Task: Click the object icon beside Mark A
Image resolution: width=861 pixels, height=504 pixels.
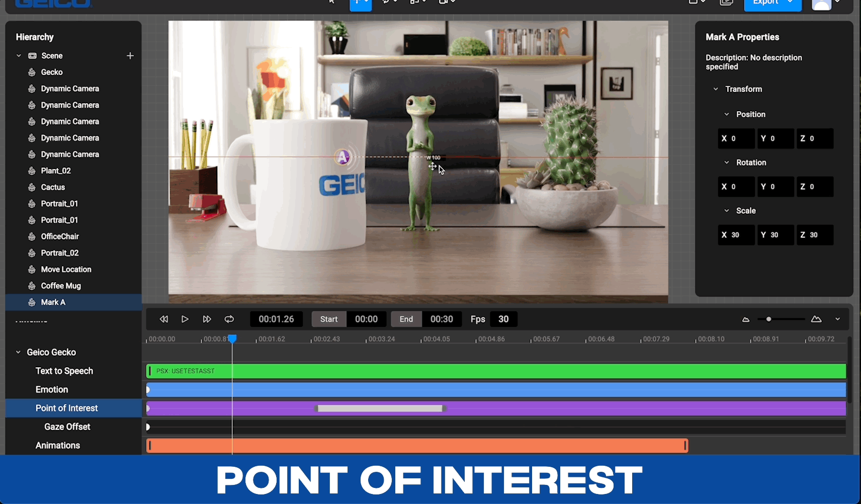Action: (x=32, y=302)
